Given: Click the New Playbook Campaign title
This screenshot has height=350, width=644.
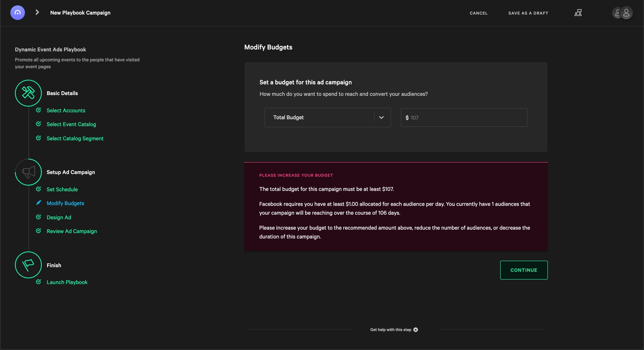Looking at the screenshot, I should click(x=80, y=13).
